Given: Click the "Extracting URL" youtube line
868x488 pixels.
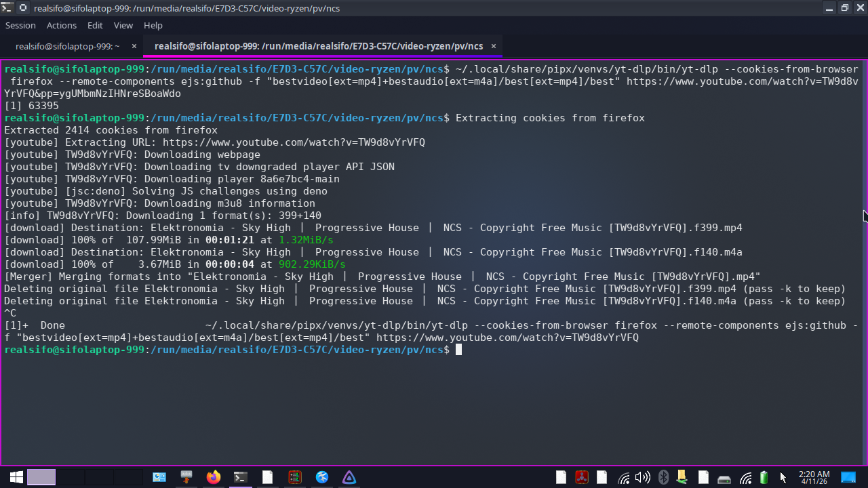Looking at the screenshot, I should point(214,142).
